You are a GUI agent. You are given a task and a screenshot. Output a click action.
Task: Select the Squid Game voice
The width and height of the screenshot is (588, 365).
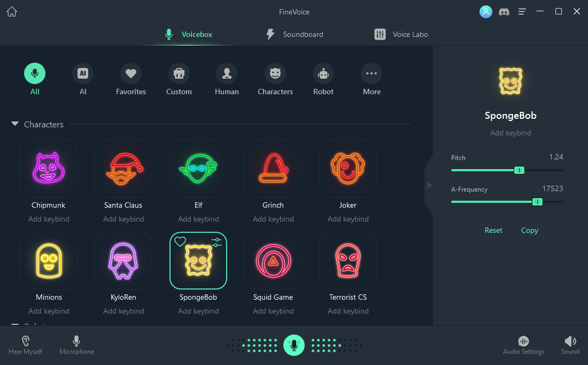pyautogui.click(x=273, y=261)
